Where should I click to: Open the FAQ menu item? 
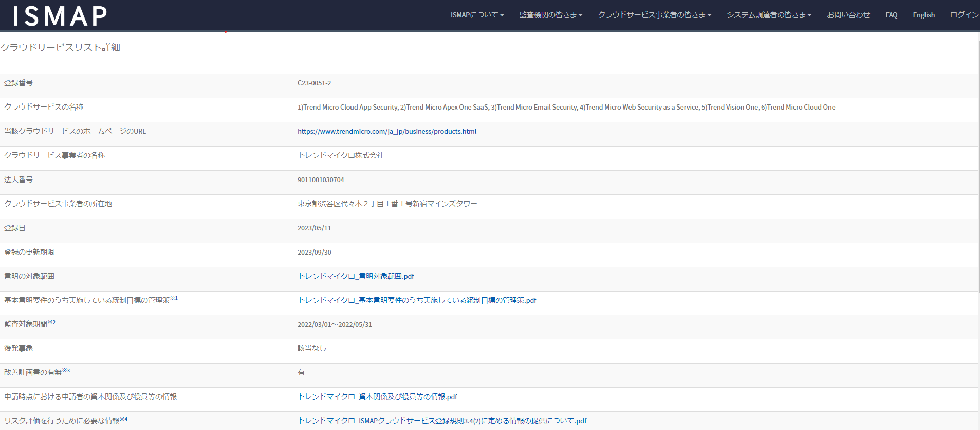[891, 15]
